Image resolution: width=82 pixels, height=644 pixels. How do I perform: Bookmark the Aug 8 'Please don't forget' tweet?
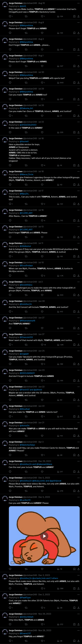pyautogui.click(x=74, y=33)
